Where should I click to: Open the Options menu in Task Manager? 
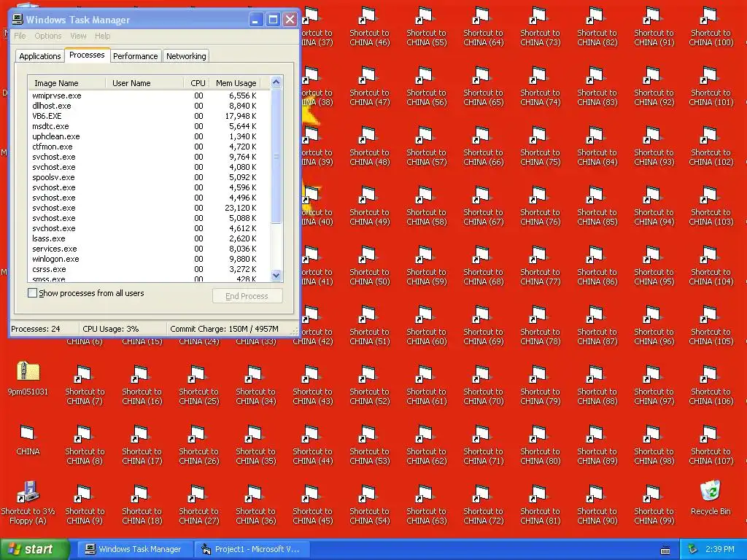[47, 36]
